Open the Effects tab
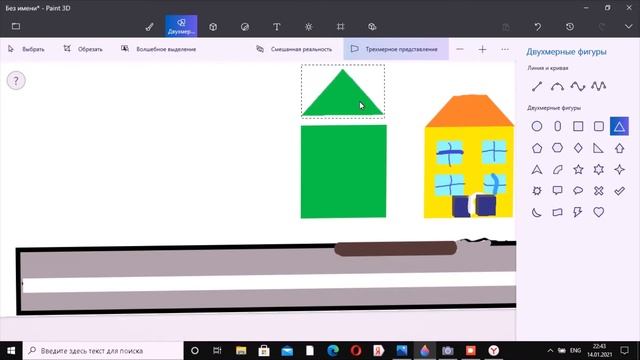The image size is (640, 360). click(309, 27)
